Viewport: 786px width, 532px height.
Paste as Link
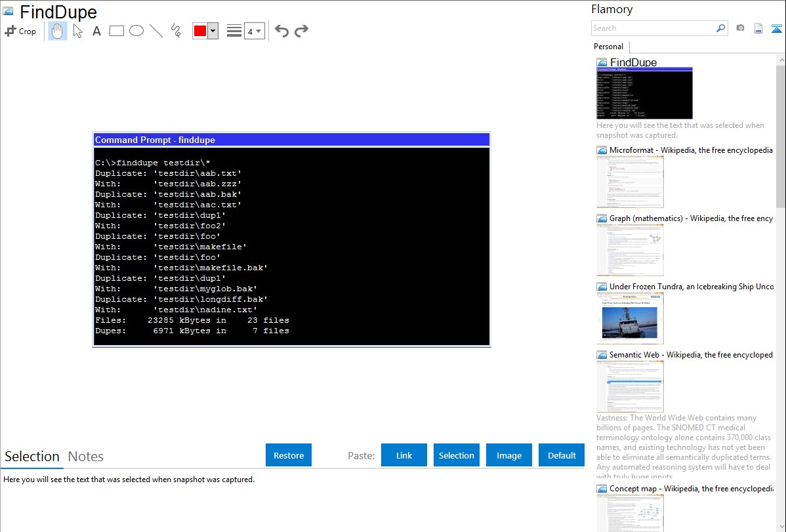click(404, 455)
